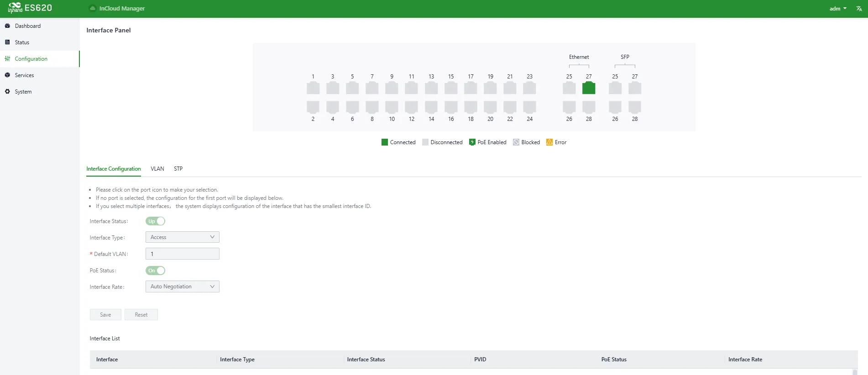
Task: Click the PoE Status column header
Action: click(614, 359)
